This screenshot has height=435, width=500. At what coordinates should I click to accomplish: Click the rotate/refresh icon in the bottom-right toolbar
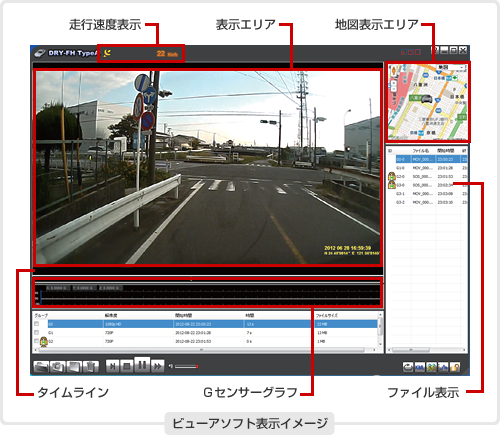click(408, 367)
